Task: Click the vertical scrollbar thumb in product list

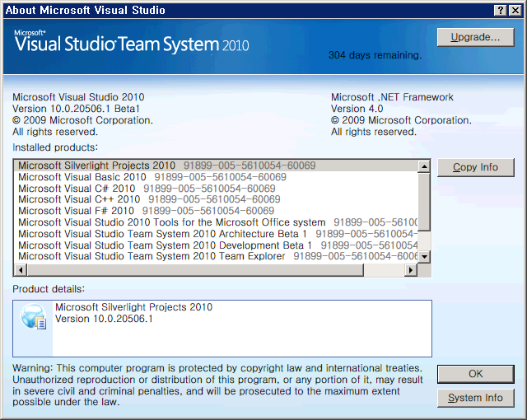Action: (x=424, y=202)
